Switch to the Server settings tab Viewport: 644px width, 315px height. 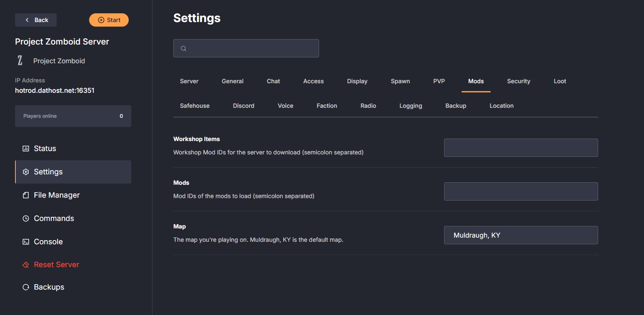click(x=189, y=81)
